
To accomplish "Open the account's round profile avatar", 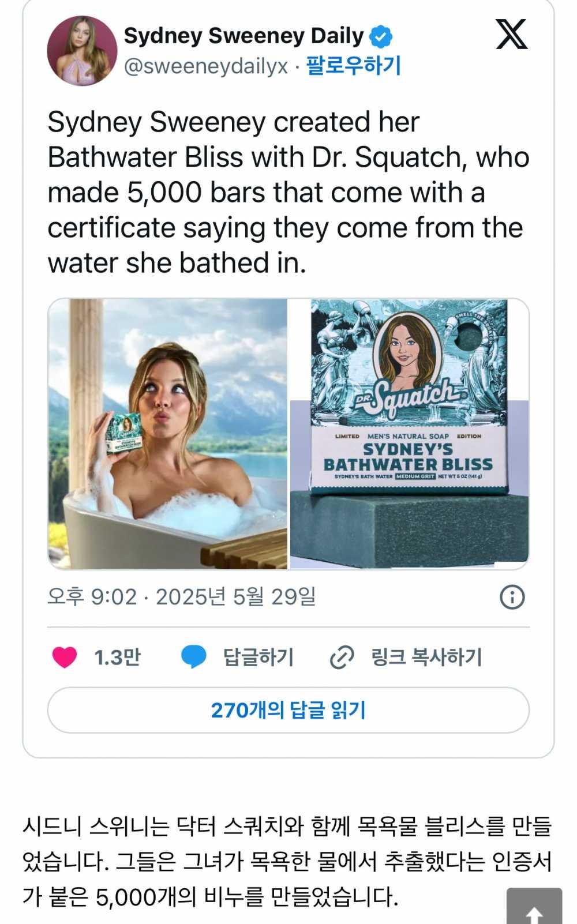I will [x=82, y=51].
